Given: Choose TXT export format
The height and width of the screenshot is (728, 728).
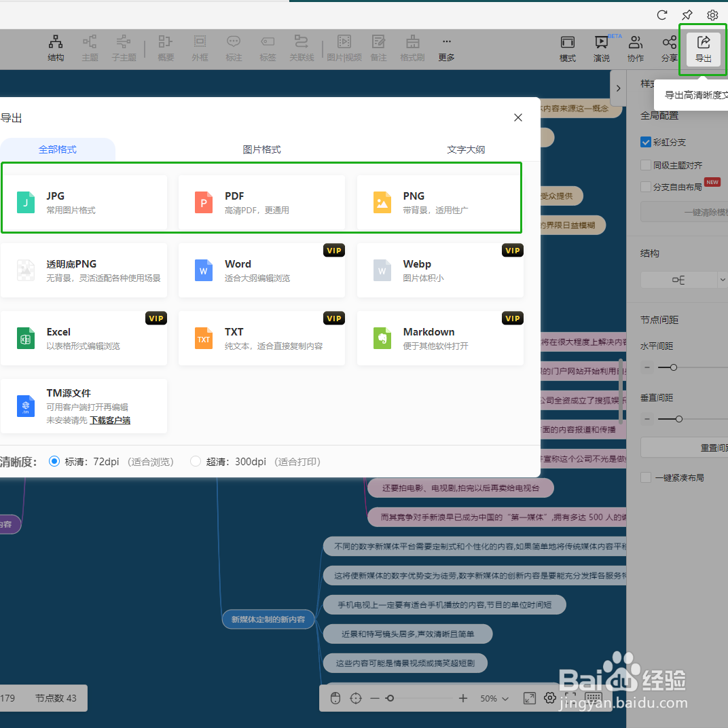Looking at the screenshot, I should pyautogui.click(x=262, y=338).
